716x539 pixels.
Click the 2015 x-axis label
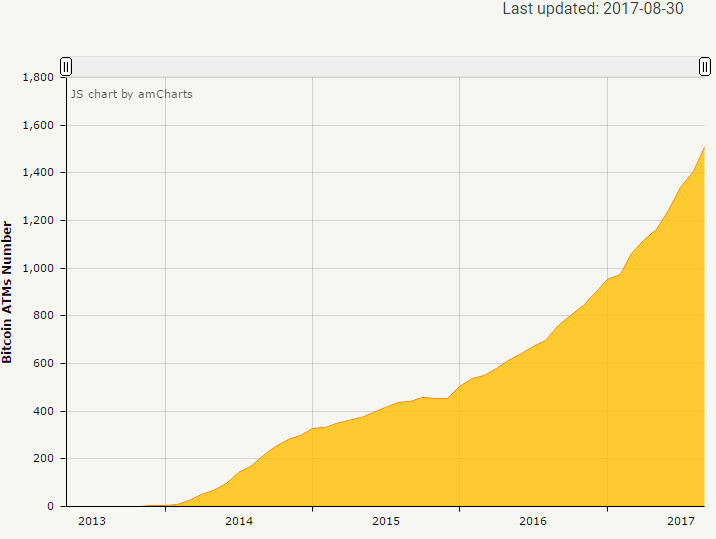click(386, 521)
